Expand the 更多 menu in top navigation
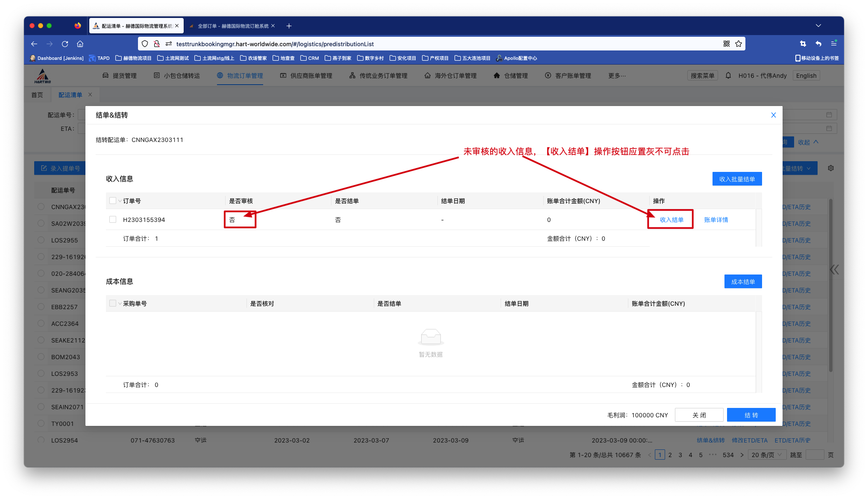The width and height of the screenshot is (868, 499). click(617, 76)
